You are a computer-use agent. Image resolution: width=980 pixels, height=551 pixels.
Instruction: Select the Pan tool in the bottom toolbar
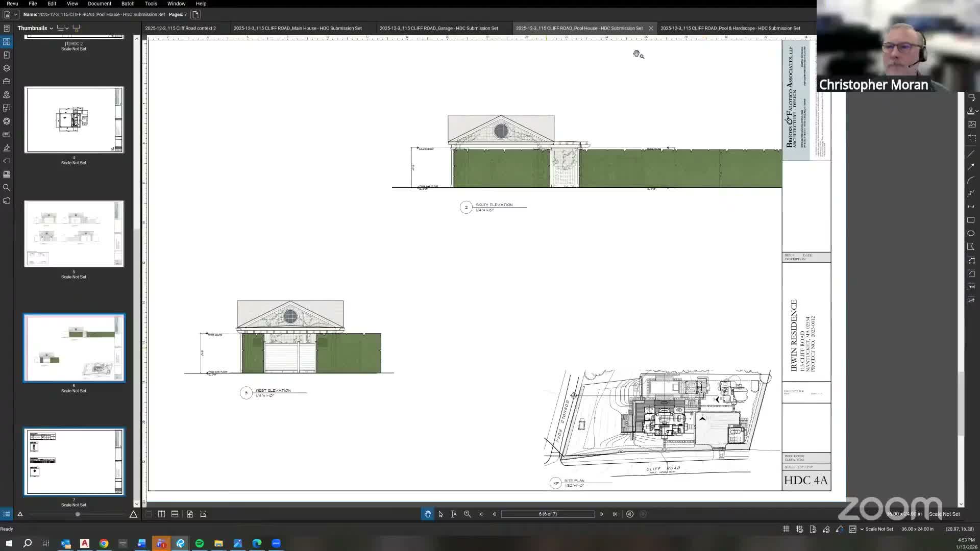click(428, 514)
